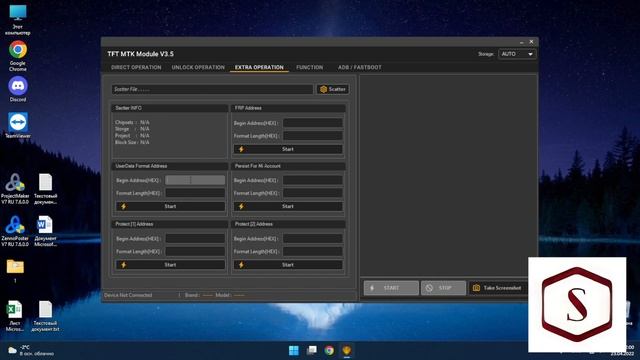Click lightning icon on main START button
Viewport: 640px width, 360px height.
[372, 288]
